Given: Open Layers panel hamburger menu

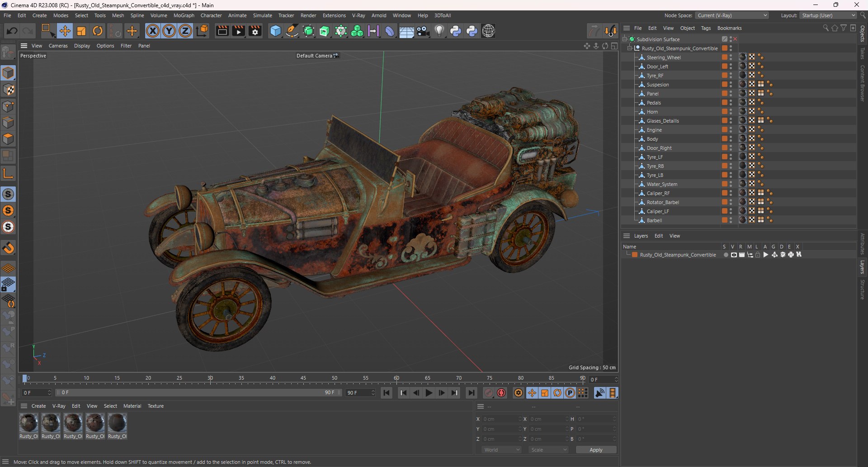Looking at the screenshot, I should tap(627, 236).
